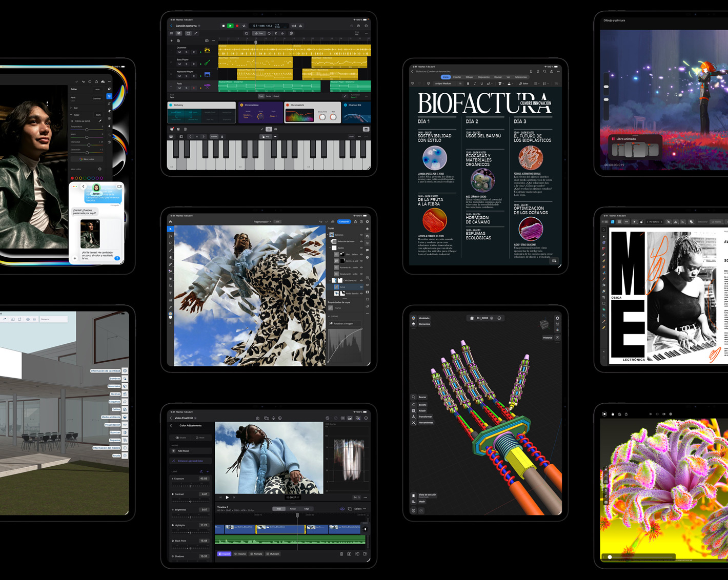Image resolution: width=728 pixels, height=580 pixels.
Task: Hide the Curva layer with its eye icon
Action: coord(360,287)
